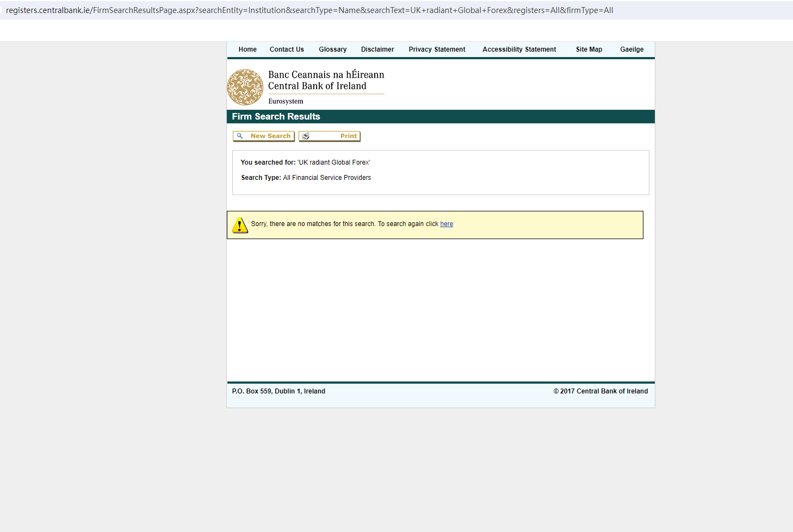Switch language to Gaeilge
Screen dimensions: 793x532
click(x=632, y=49)
